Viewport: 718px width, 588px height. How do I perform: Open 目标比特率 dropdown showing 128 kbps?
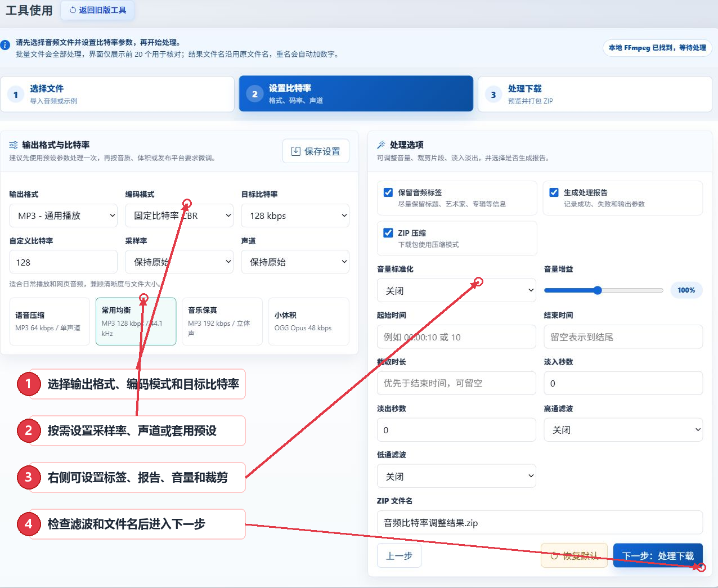(x=295, y=216)
